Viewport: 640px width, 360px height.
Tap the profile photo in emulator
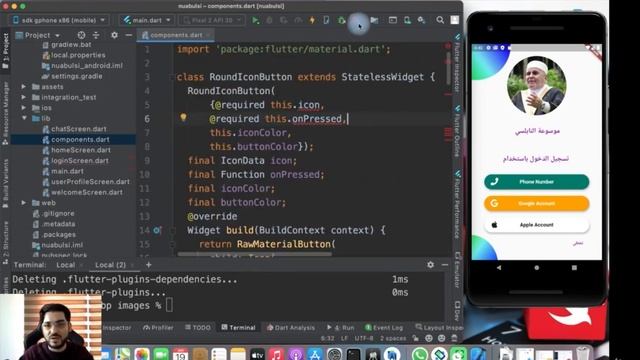[536, 86]
